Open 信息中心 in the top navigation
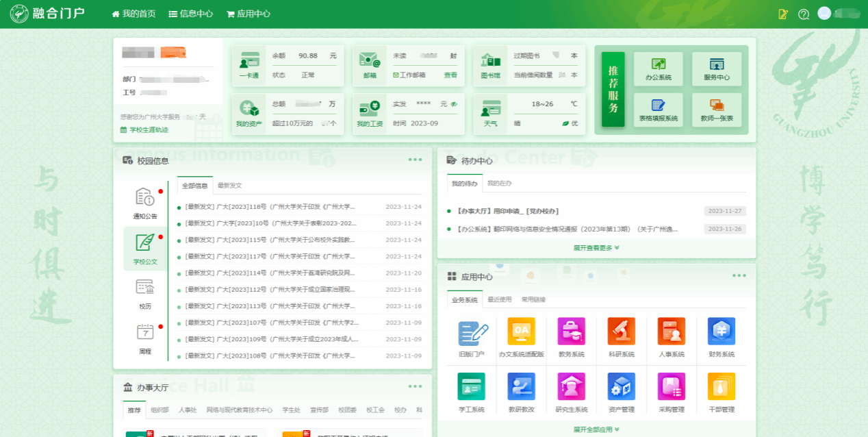Screen dimensions: 868x437 coord(191,14)
